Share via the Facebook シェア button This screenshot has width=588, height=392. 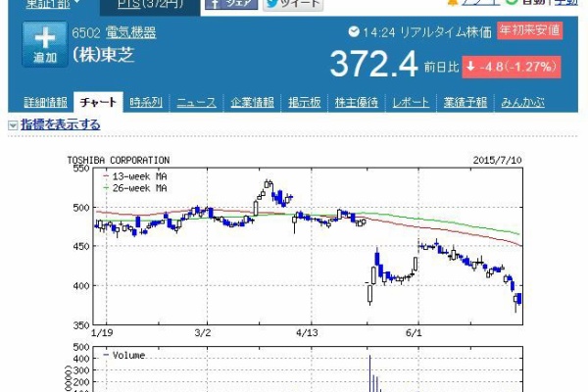pyautogui.click(x=231, y=4)
